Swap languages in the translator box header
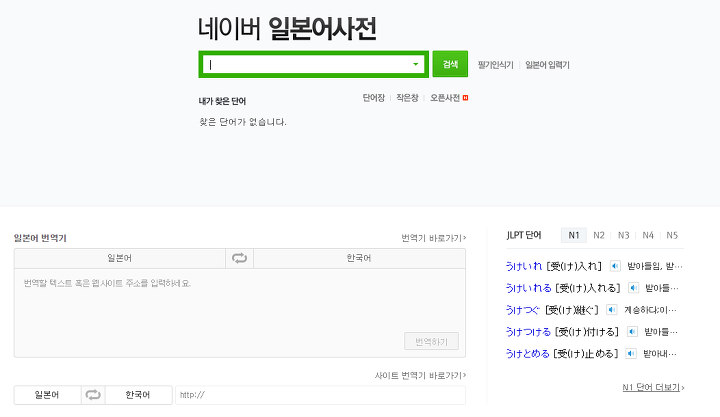Viewport: 720px width, 417px height. tap(239, 258)
